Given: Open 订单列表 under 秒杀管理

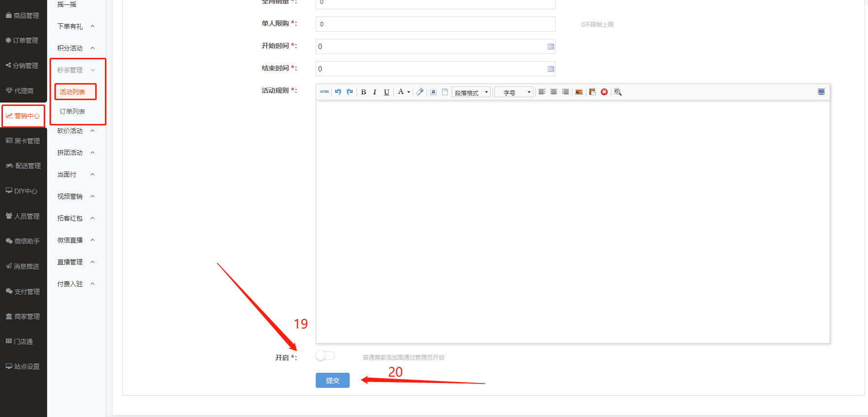Looking at the screenshot, I should (x=72, y=111).
